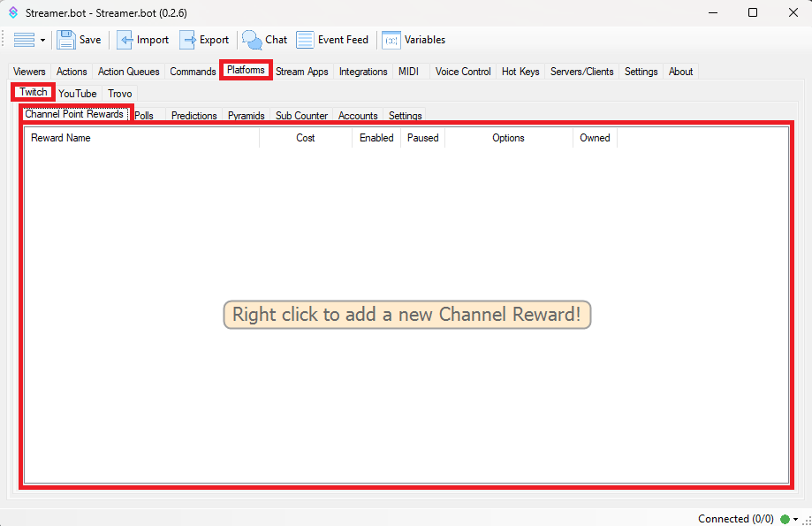Go to the Voice Control tab
This screenshot has width=812, height=526.
pyautogui.click(x=462, y=72)
